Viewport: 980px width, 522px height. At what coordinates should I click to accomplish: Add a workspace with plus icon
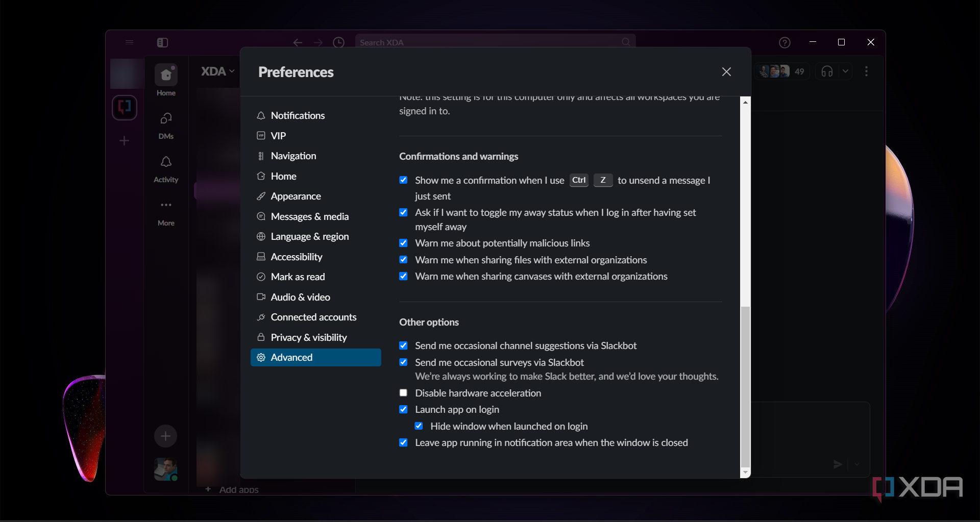[x=124, y=141]
